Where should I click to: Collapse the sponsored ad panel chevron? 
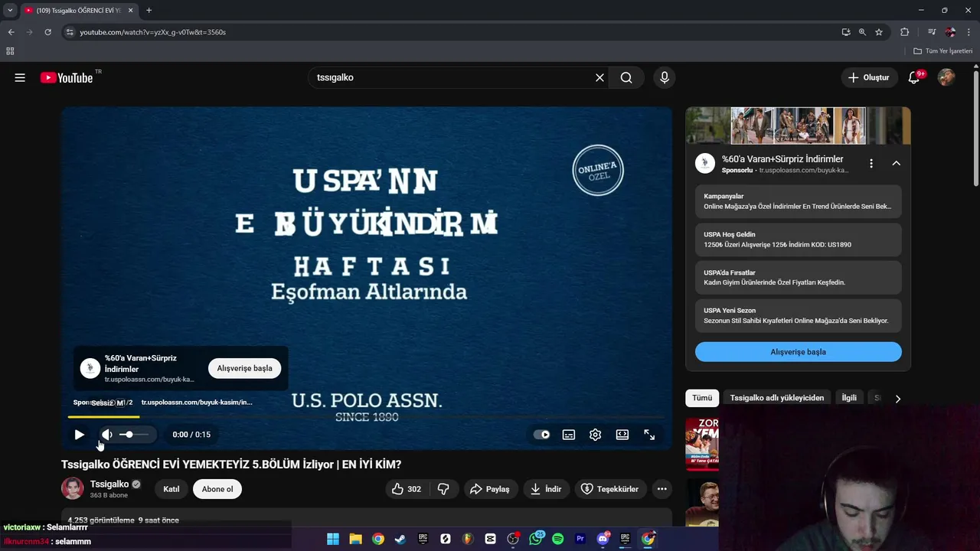pos(896,163)
